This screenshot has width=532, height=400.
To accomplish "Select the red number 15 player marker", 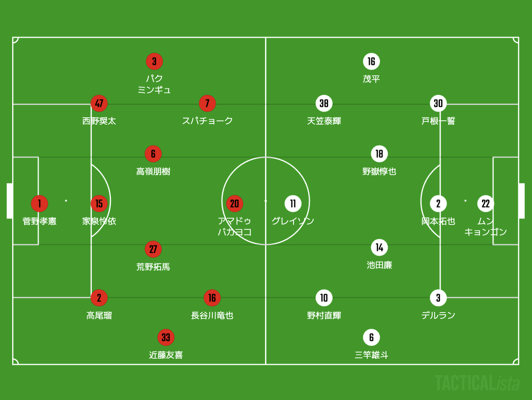I will pyautogui.click(x=99, y=203).
